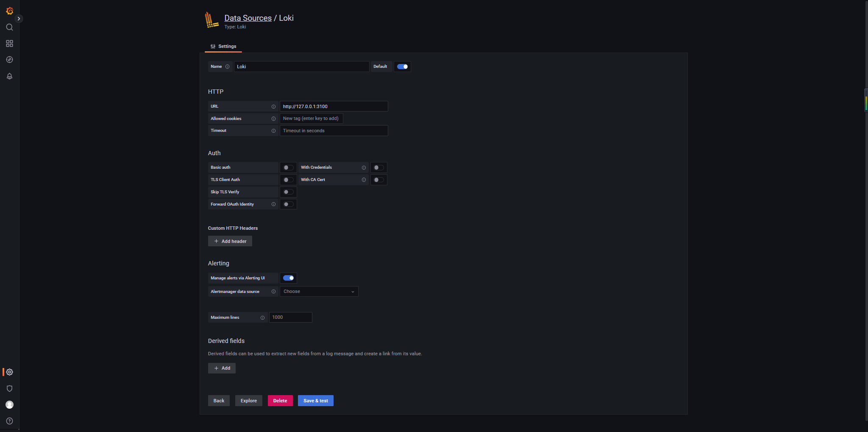Enable TLS Client Auth toggle
868x432 pixels.
pos(288,180)
